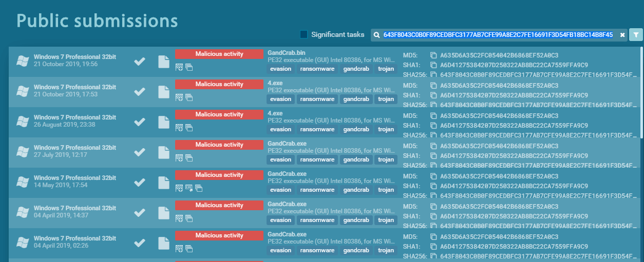Click Windows logo for 14 May 17:54 task

(x=22, y=182)
